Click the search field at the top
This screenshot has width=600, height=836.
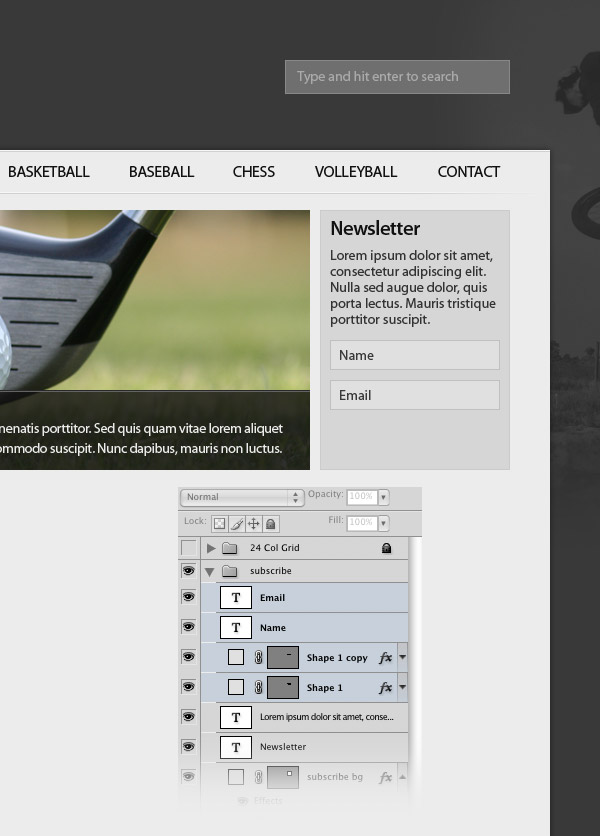coord(397,77)
